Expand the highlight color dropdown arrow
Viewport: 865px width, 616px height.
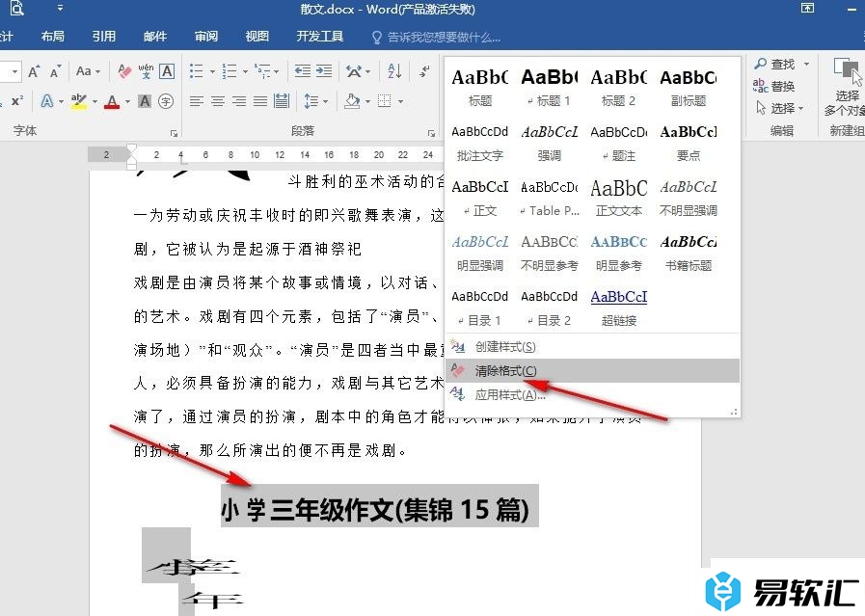pos(95,102)
